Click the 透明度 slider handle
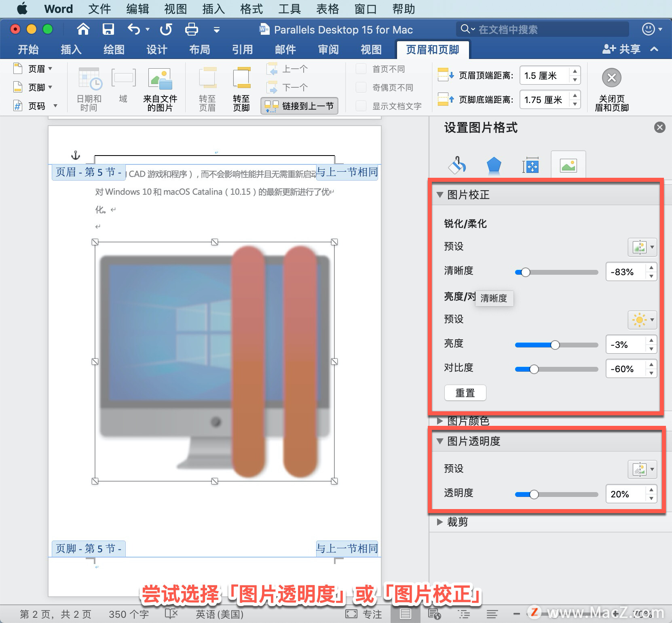Viewport: 672px width, 623px height. tap(535, 494)
